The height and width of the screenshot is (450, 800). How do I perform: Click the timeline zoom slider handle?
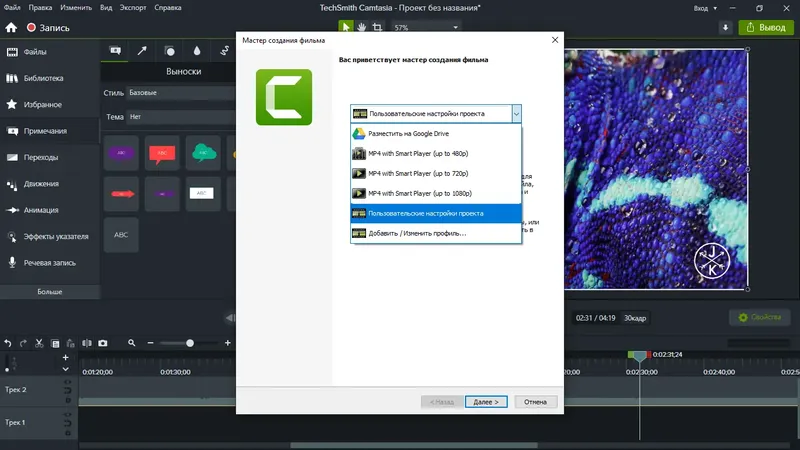190,343
